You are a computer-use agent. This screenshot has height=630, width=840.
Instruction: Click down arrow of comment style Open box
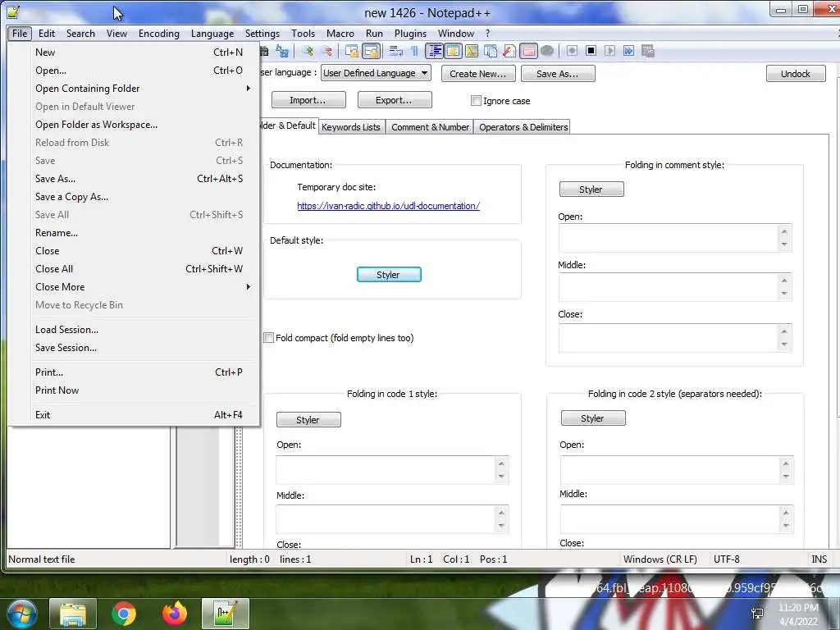[783, 244]
